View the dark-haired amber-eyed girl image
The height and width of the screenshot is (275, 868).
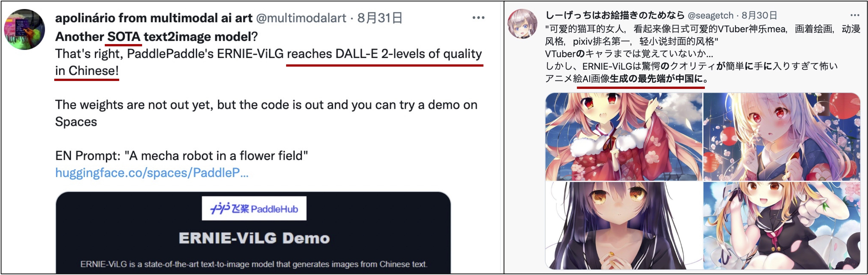[624, 226]
